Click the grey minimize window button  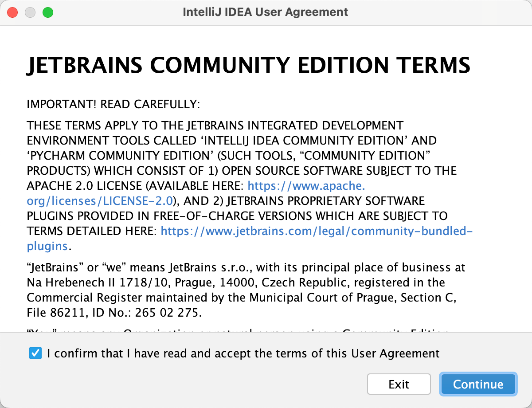30,12
